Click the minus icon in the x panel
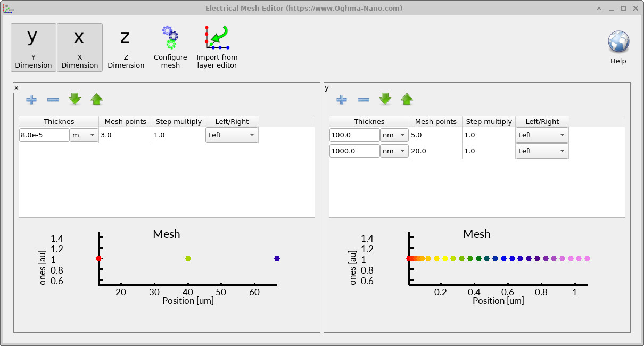This screenshot has height=346, width=644. (53, 100)
